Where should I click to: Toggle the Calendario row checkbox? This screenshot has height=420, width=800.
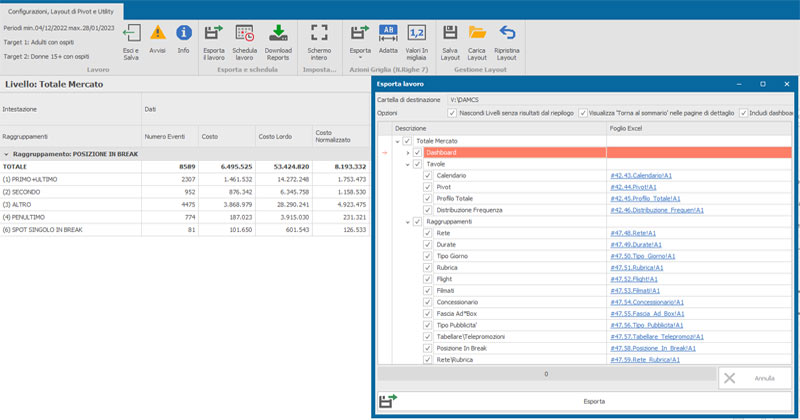[x=428, y=175]
